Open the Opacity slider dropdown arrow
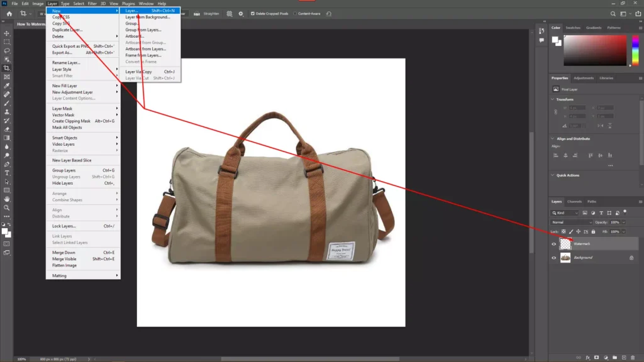This screenshot has height=362, width=644. coord(623,222)
